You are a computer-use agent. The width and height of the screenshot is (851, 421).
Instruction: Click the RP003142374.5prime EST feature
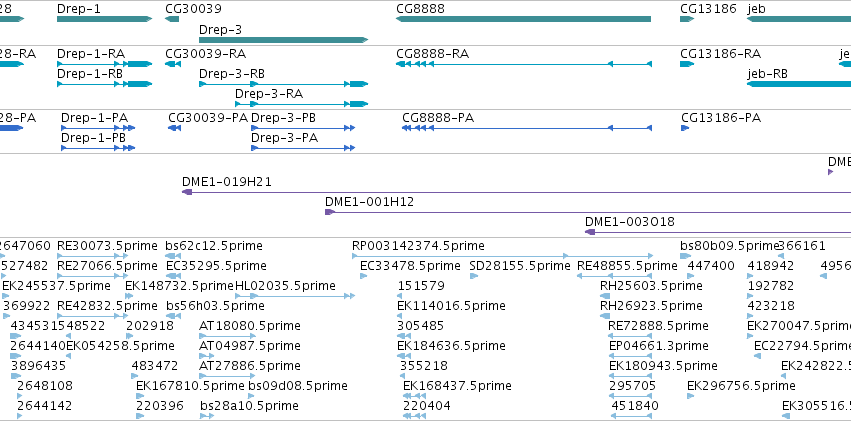503,256
